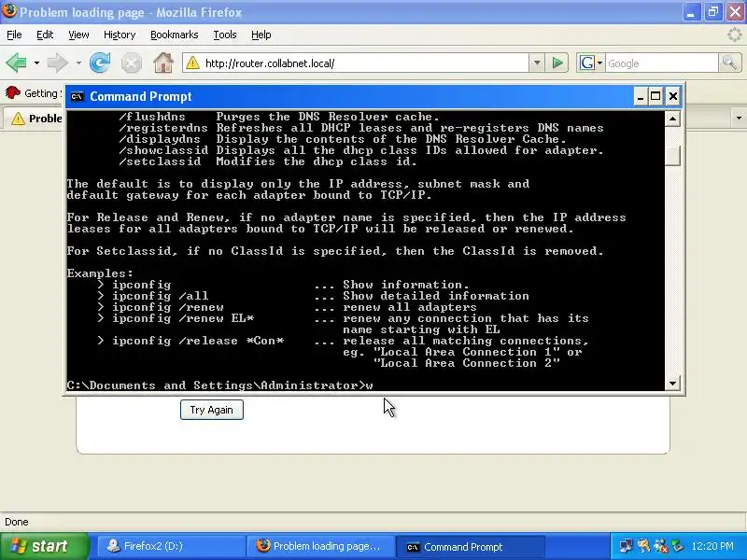The height and width of the screenshot is (560, 747).
Task: Click the "ipconfig /renew EL*" example line
Action: coord(343,318)
